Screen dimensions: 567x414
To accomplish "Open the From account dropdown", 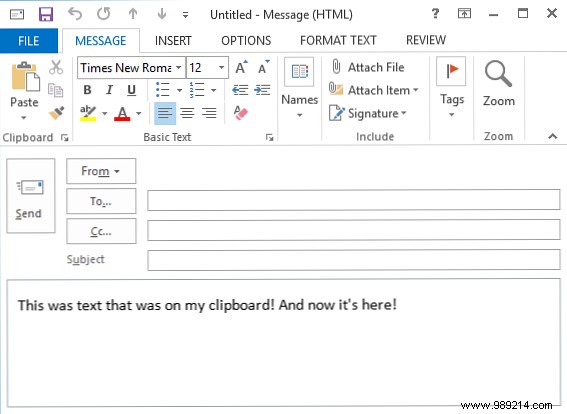I will click(101, 171).
